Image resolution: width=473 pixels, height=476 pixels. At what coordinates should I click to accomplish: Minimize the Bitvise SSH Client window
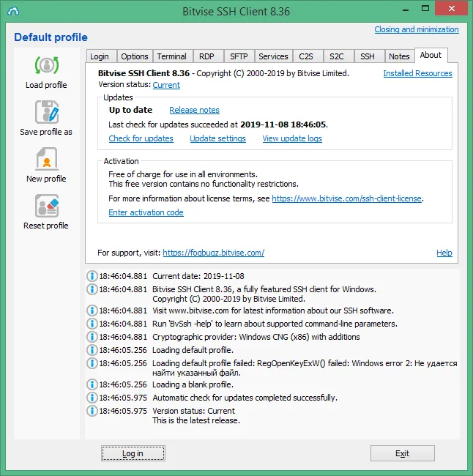[x=406, y=10]
